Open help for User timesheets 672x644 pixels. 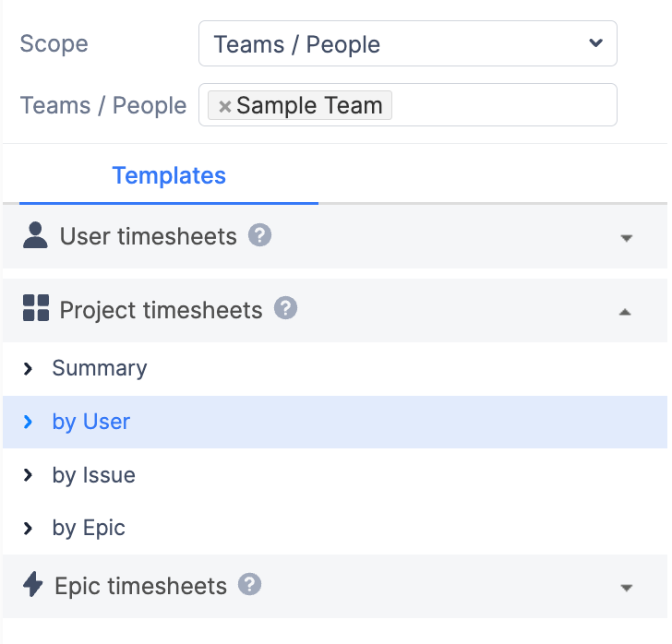pos(259,235)
